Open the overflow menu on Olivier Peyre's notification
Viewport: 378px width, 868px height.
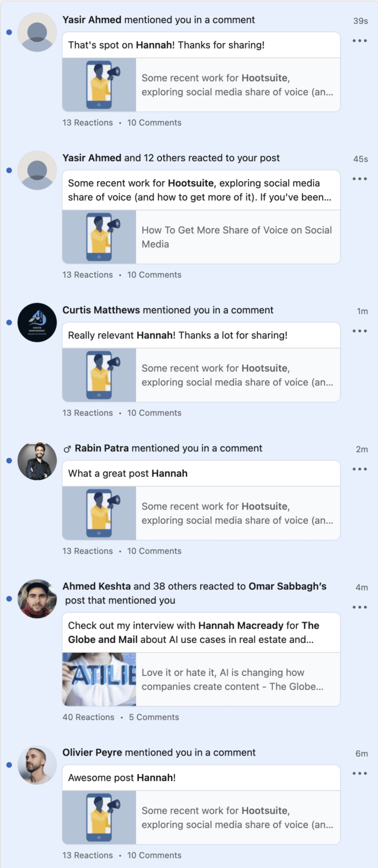click(x=360, y=773)
